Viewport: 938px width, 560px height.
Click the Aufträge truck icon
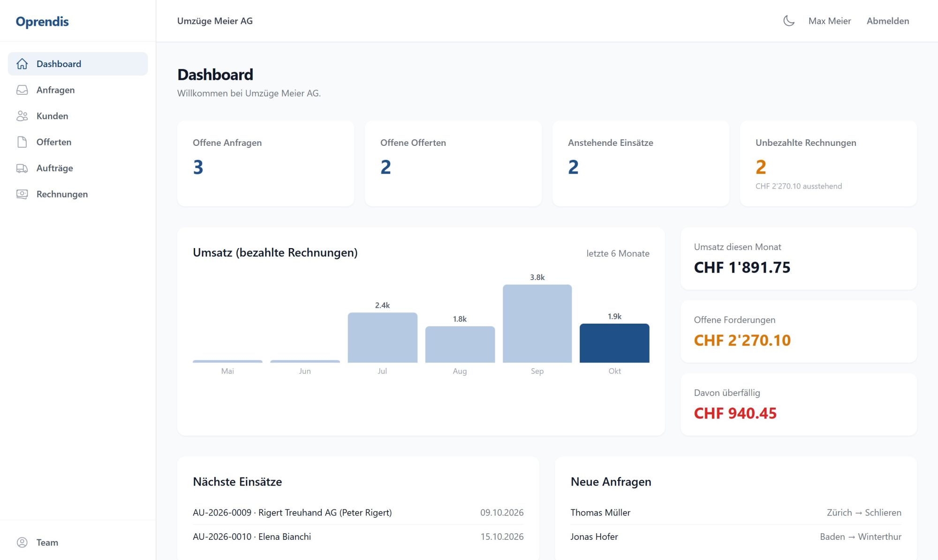[22, 168]
